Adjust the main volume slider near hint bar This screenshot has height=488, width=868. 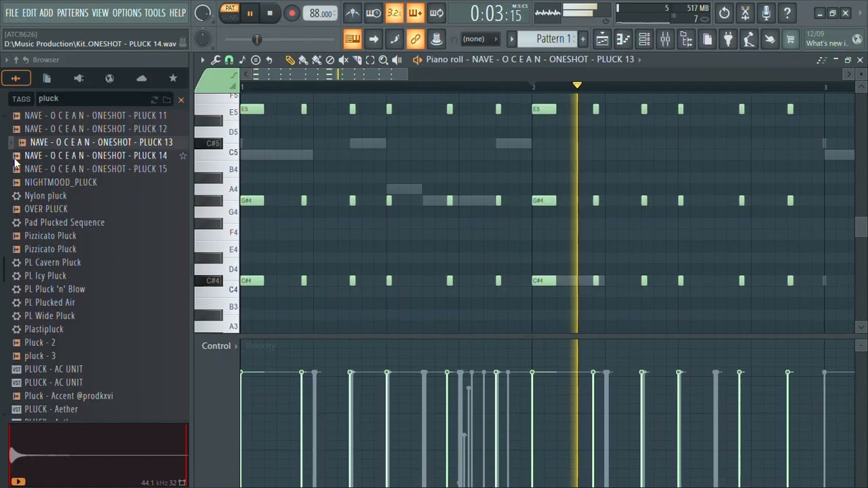(256, 39)
